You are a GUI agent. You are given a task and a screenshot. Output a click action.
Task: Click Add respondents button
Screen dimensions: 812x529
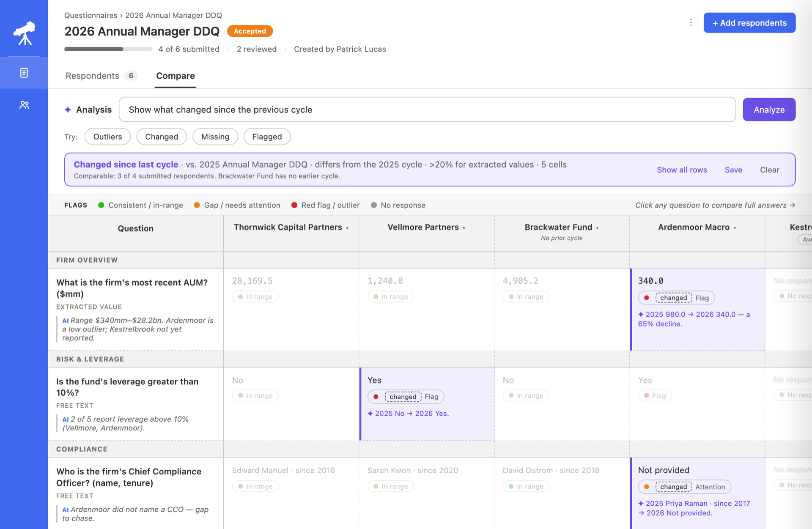coord(749,23)
